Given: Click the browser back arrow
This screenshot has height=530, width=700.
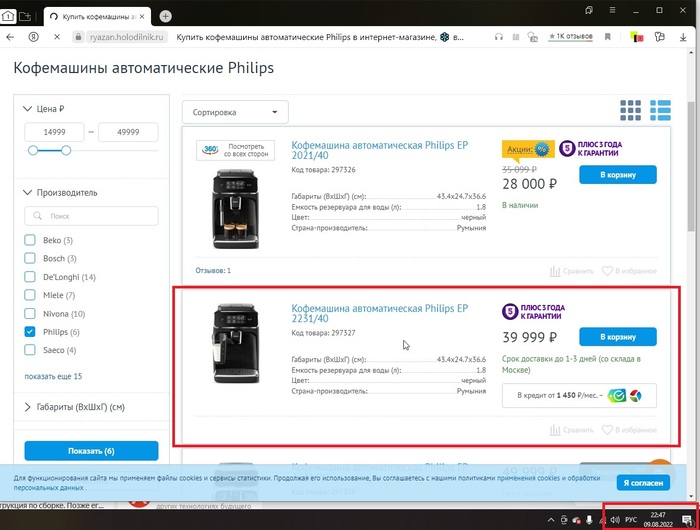Looking at the screenshot, I should coord(10,37).
